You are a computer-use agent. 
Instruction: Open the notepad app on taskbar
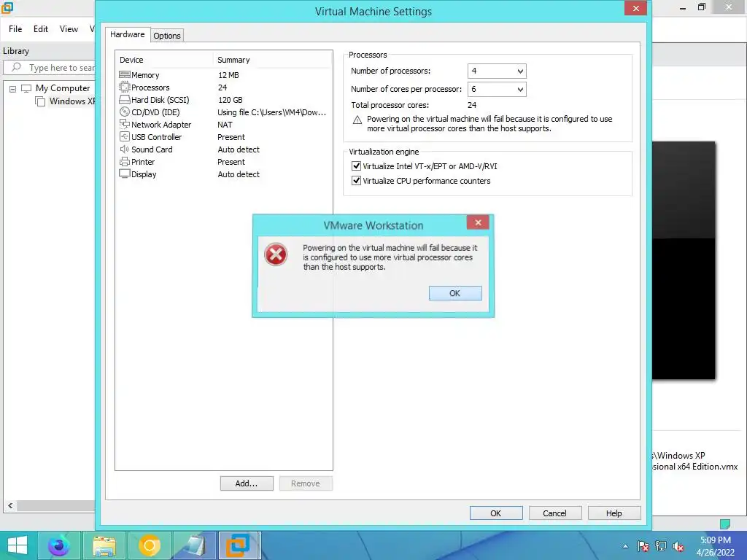coord(195,545)
